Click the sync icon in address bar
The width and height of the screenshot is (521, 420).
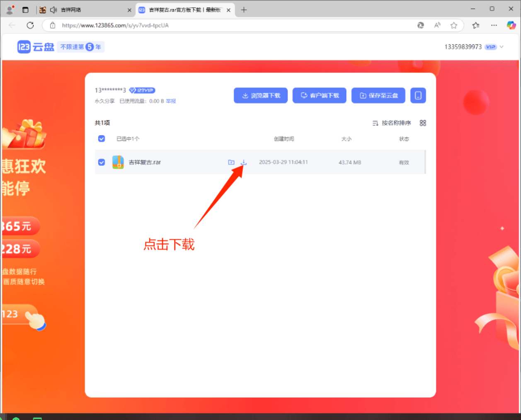coord(421,25)
